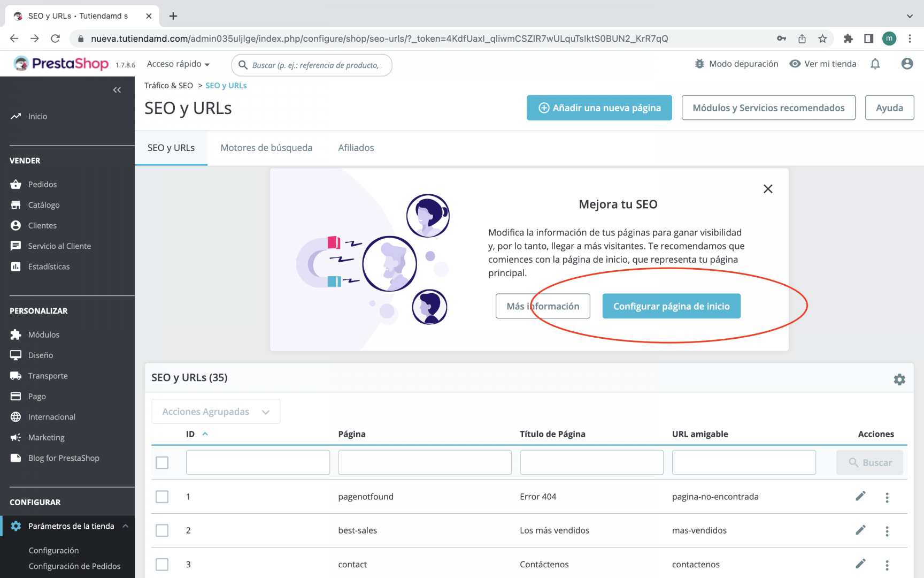
Task: Open the Acceso rápido dropdown
Action: [178, 64]
